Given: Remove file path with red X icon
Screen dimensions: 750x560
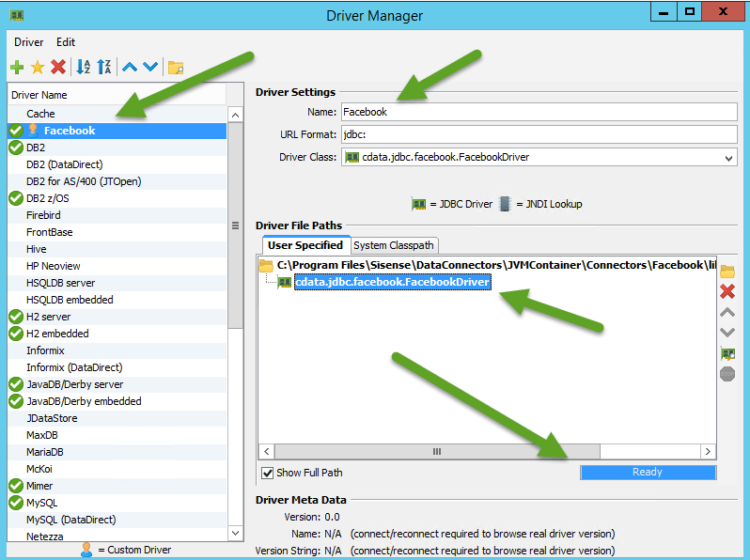Looking at the screenshot, I should coord(727,291).
